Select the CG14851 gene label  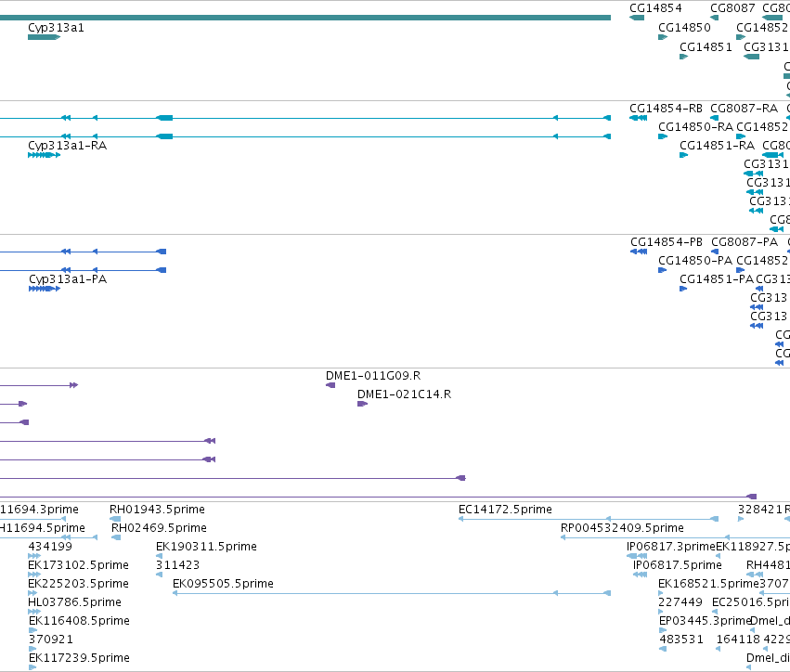(x=706, y=47)
